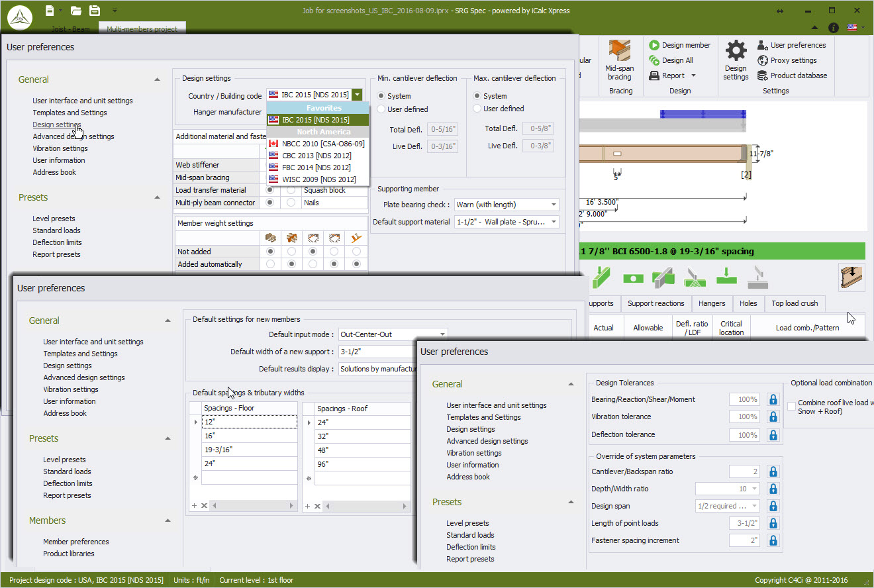Open the about info icon
874x588 pixels.
(x=834, y=28)
